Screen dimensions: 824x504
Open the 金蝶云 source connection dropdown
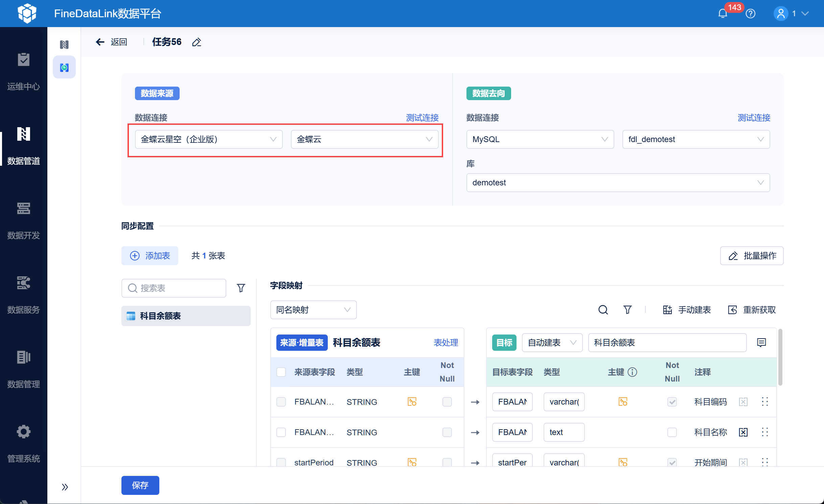point(365,139)
